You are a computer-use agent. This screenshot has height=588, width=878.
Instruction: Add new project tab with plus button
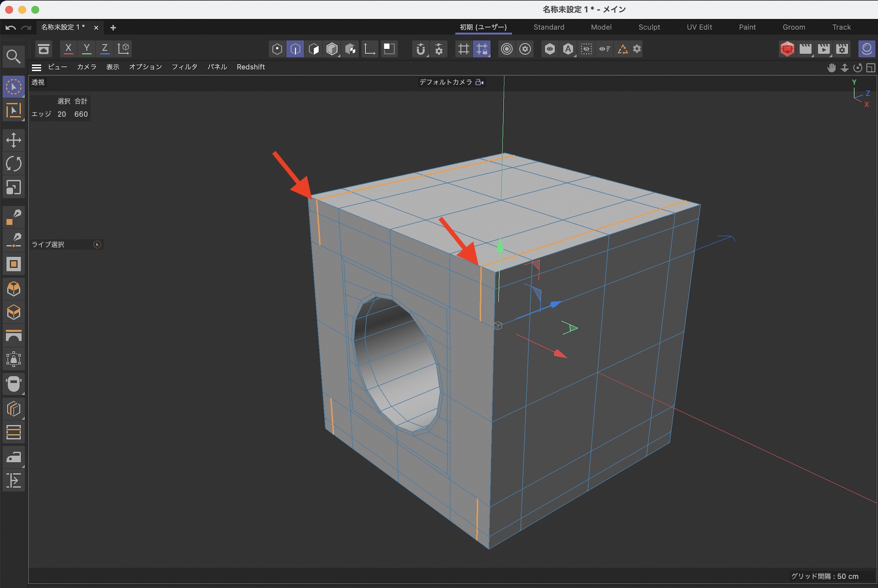click(x=113, y=28)
